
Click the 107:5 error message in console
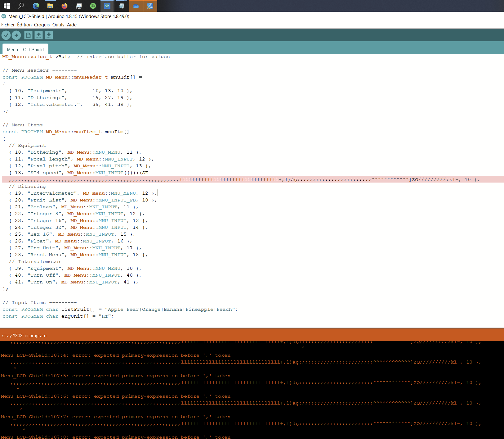coord(116,376)
